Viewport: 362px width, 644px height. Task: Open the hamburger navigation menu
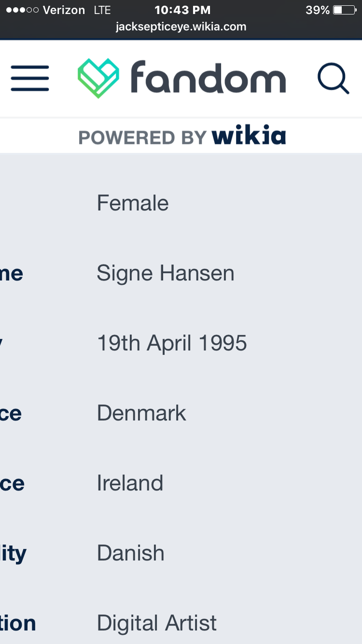(x=30, y=78)
